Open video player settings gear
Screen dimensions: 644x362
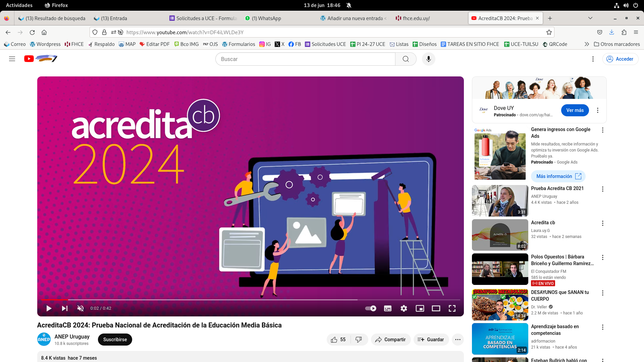click(404, 308)
